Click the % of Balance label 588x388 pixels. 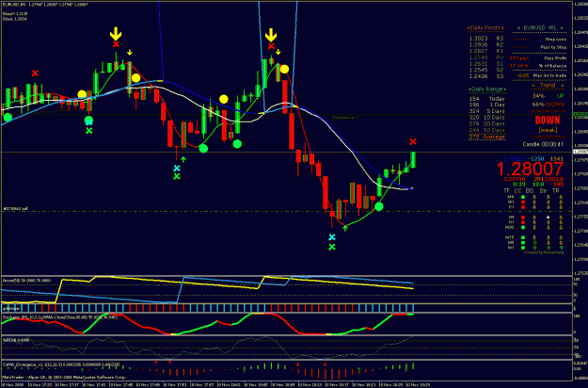tap(553, 66)
